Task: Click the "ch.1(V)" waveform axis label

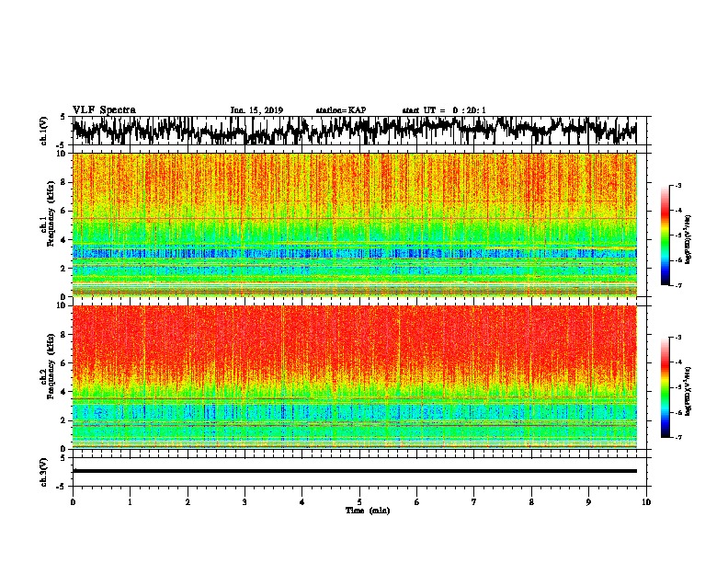Action: click(44, 131)
